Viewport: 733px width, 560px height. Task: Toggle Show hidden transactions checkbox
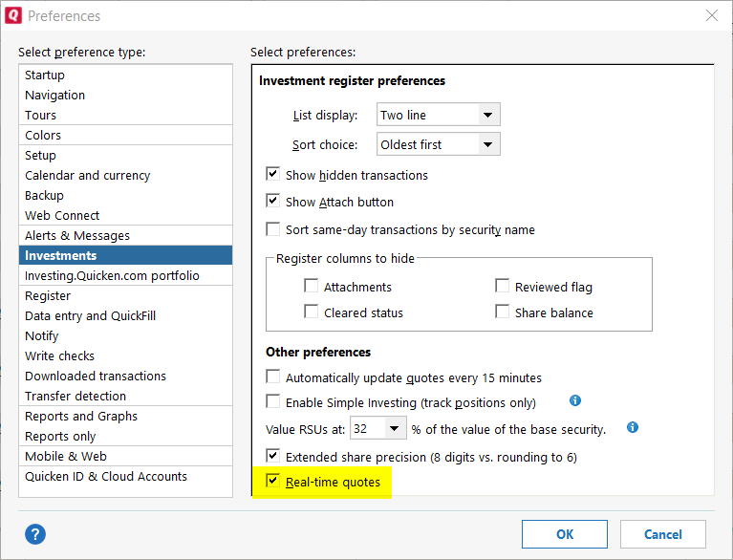pos(273,174)
